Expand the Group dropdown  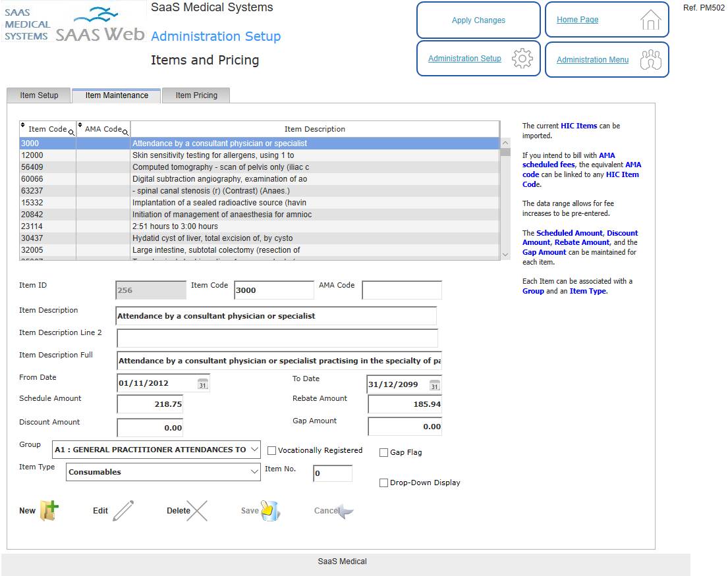click(156, 450)
